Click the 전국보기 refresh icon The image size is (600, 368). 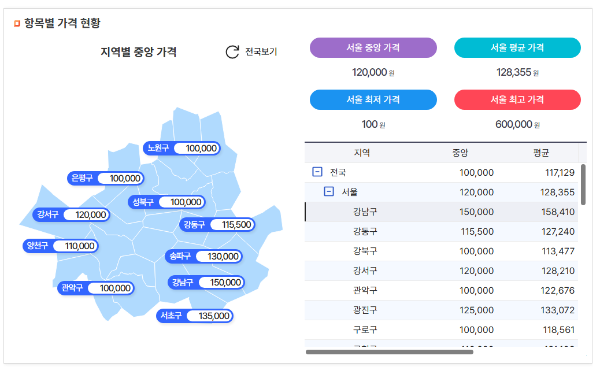tap(232, 52)
